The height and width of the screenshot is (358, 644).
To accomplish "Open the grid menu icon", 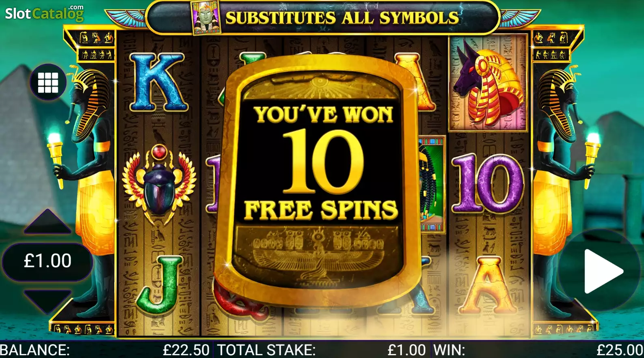I will [x=48, y=83].
